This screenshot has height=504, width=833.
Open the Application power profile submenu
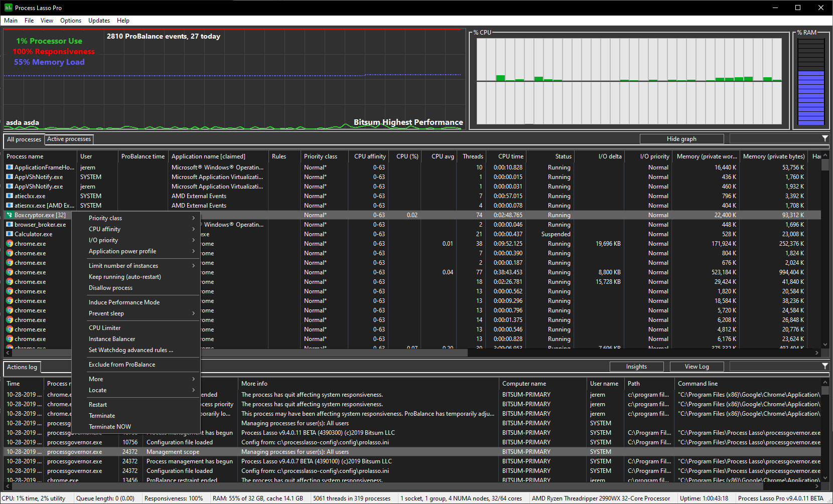pyautogui.click(x=136, y=251)
